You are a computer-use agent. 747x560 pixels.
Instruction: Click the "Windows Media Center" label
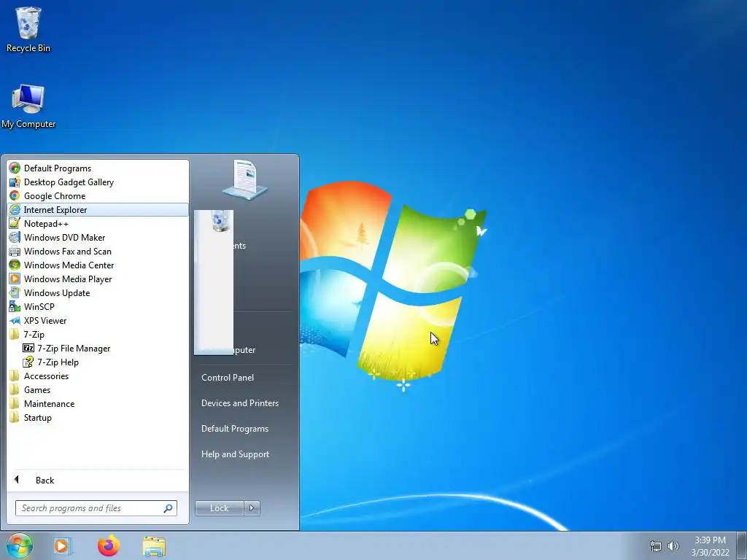pyautogui.click(x=69, y=265)
